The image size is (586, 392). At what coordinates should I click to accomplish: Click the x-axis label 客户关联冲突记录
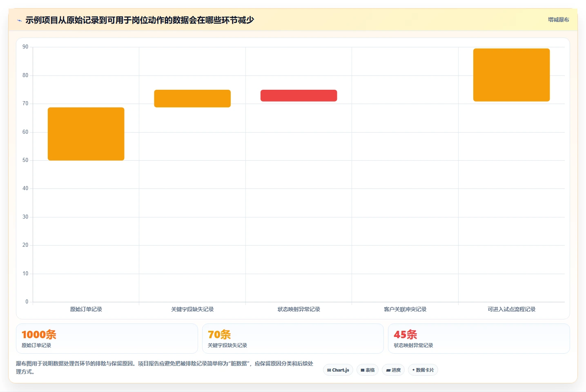point(405,309)
